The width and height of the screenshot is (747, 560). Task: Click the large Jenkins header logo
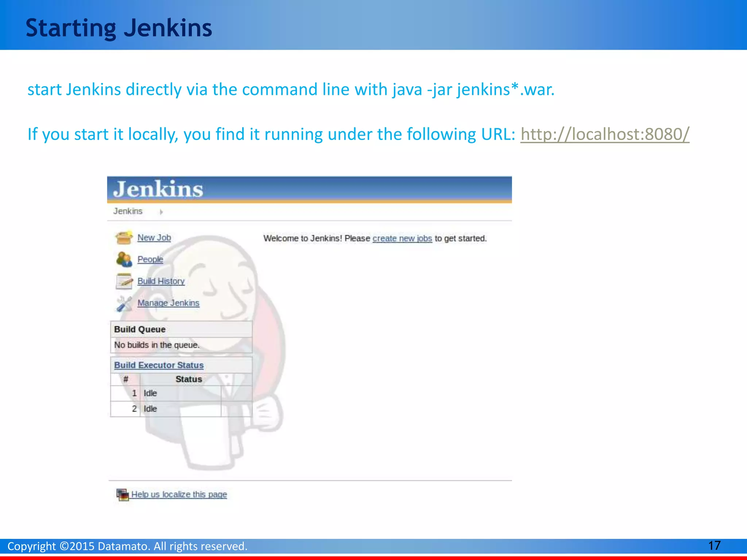158,189
